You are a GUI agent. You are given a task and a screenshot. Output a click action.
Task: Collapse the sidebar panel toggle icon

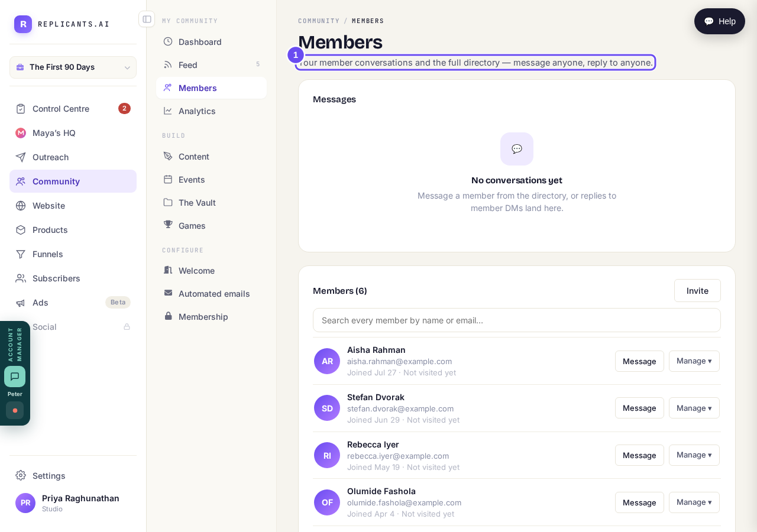tap(147, 19)
